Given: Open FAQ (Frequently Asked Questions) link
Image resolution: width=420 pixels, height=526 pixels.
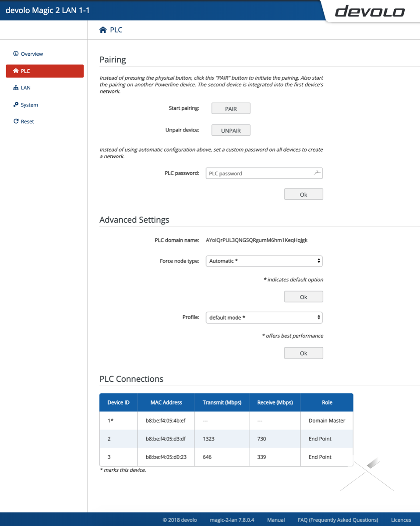Looking at the screenshot, I should pos(338,520).
